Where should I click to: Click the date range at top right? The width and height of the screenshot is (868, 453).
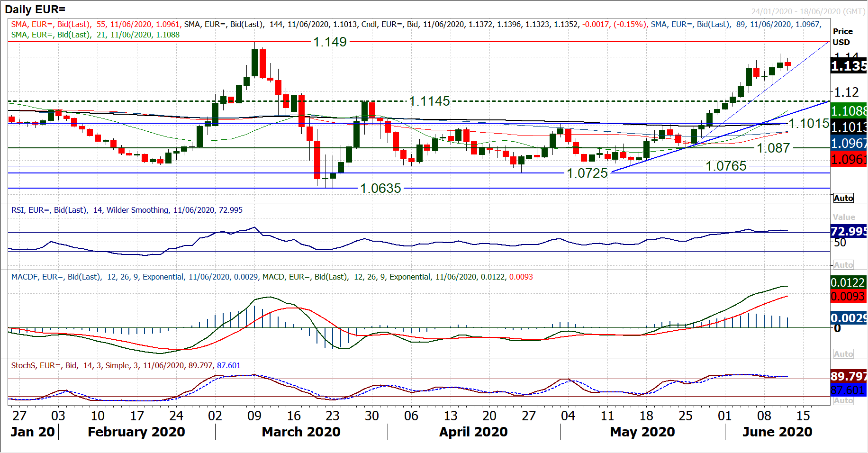click(x=808, y=11)
